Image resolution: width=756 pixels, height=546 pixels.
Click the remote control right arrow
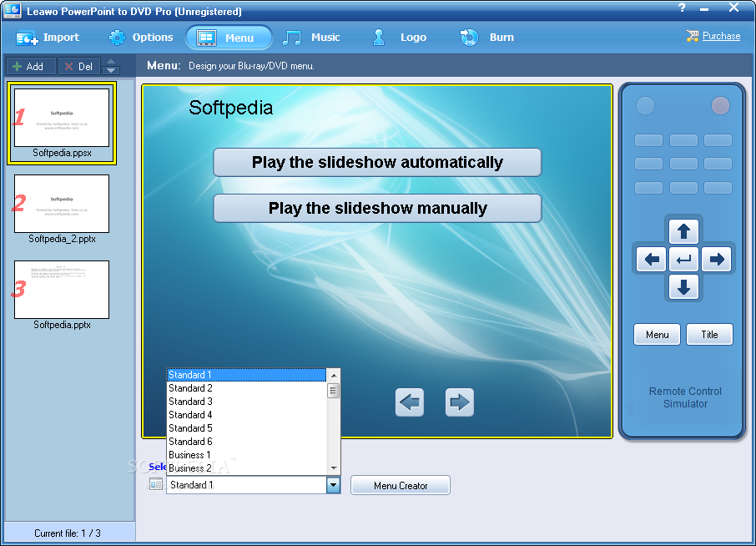716,260
